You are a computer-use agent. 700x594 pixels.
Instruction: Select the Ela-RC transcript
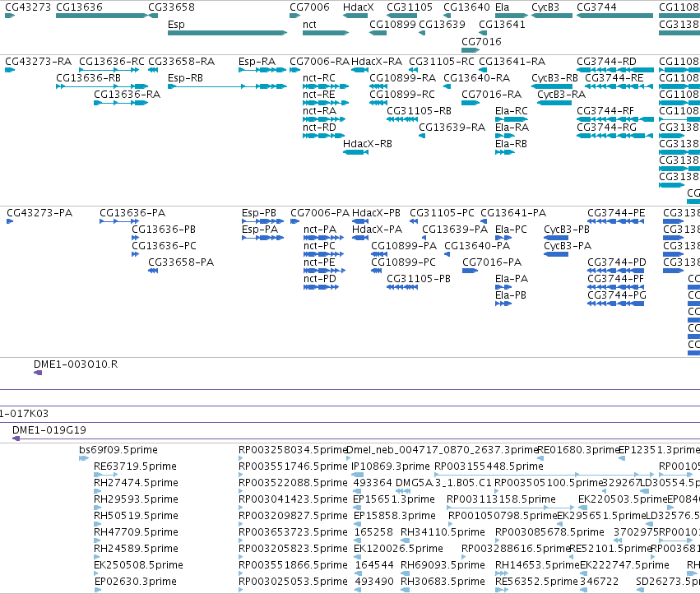(512, 119)
